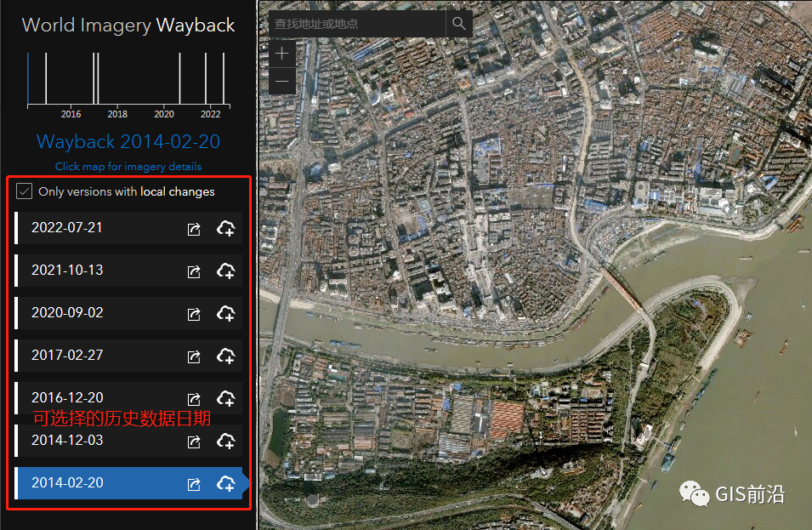
Task: Open the web map link icon for 2016-12-20
Action: coord(194,399)
